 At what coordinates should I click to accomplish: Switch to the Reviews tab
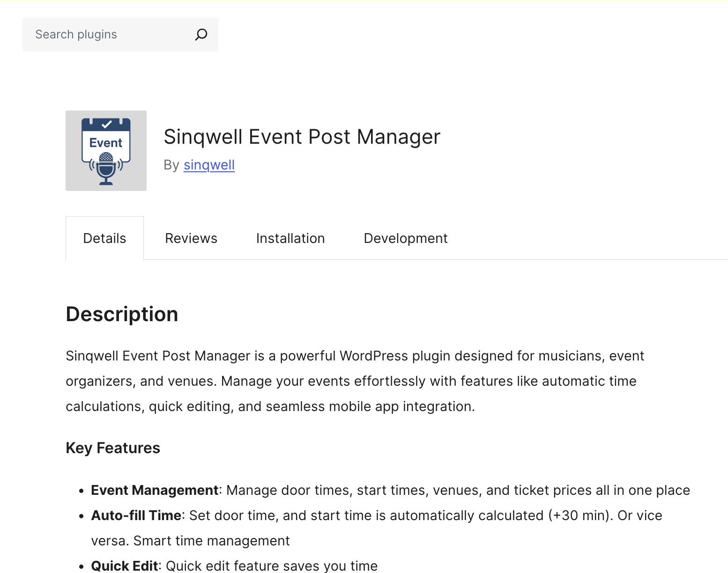(191, 238)
